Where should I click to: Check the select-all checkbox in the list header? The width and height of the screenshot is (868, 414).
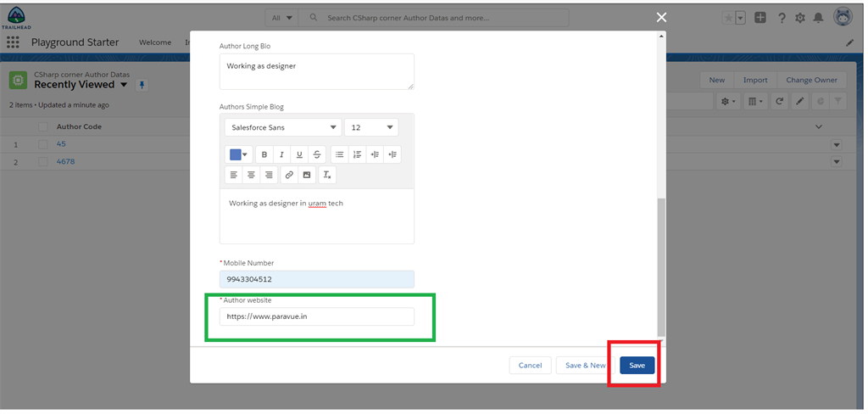point(43,127)
